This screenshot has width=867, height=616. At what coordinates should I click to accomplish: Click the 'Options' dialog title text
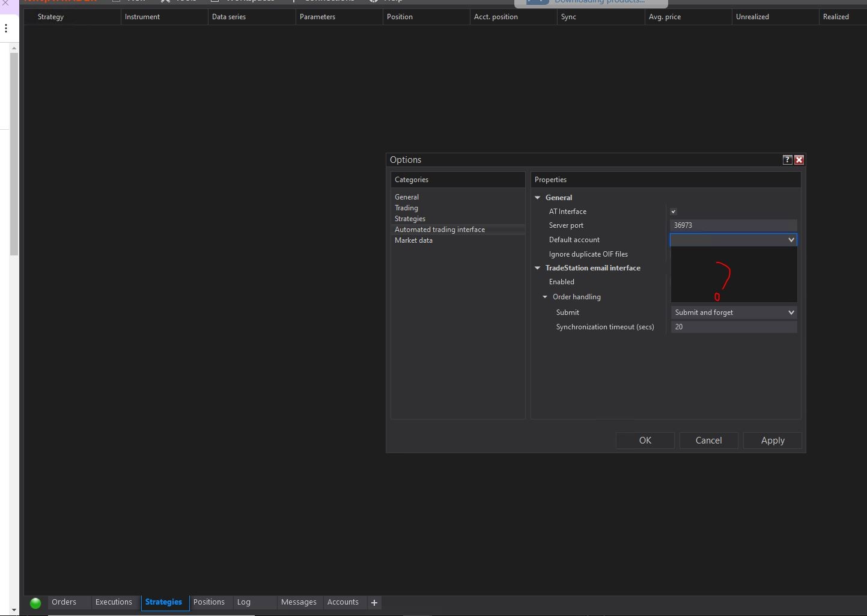pos(406,160)
